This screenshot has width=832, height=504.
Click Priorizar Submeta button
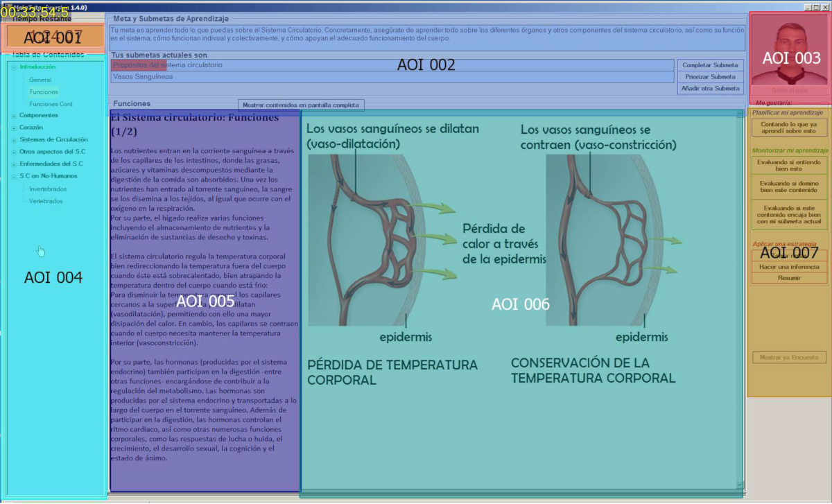pos(711,77)
